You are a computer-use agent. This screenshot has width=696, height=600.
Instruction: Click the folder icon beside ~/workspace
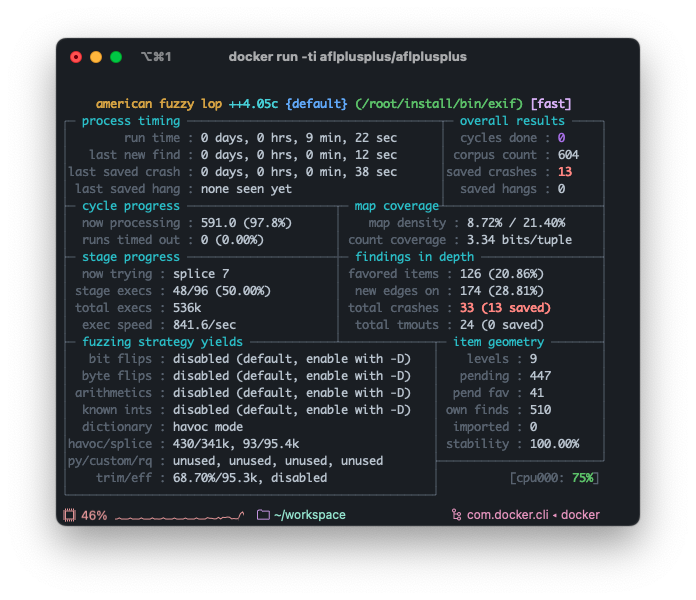[x=263, y=515]
